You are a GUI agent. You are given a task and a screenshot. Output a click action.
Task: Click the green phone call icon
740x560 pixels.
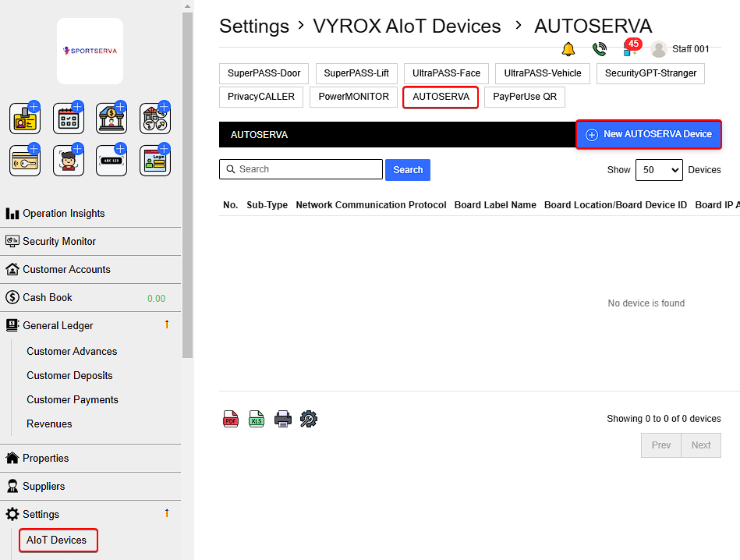(x=599, y=49)
